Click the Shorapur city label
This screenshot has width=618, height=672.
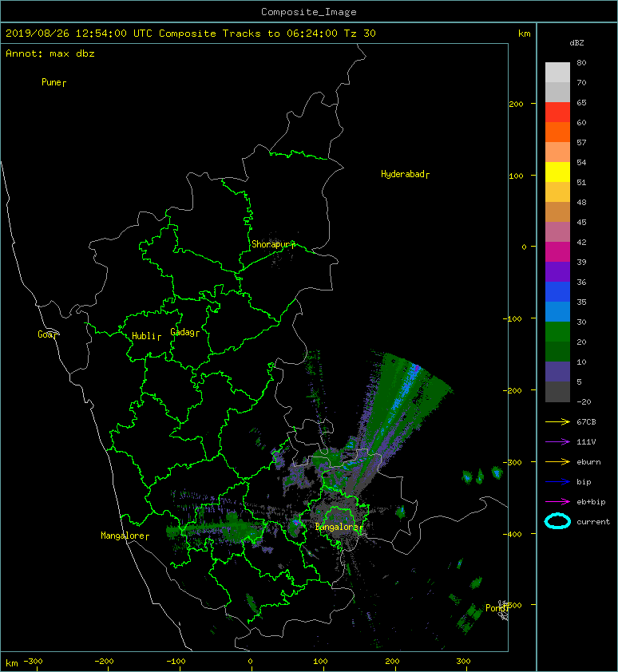click(x=273, y=244)
